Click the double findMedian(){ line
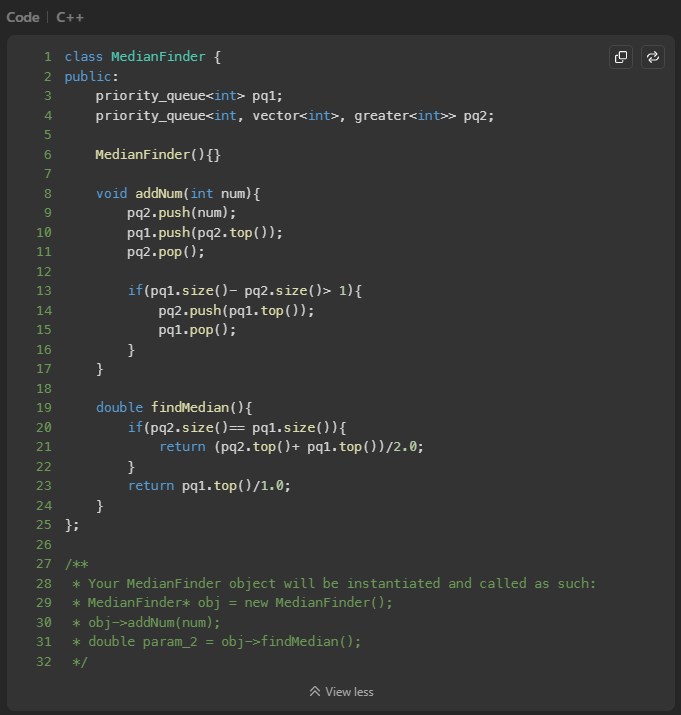Viewport: 681px width, 715px height. [174, 408]
